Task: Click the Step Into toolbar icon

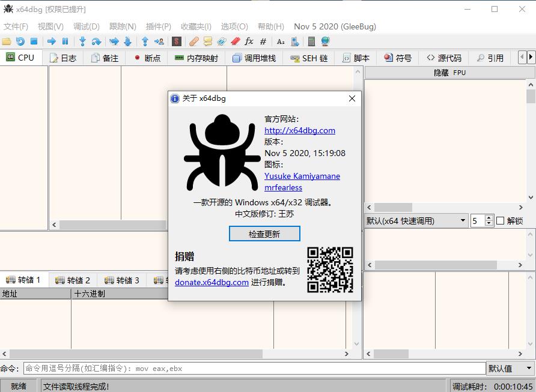Action: [82, 41]
